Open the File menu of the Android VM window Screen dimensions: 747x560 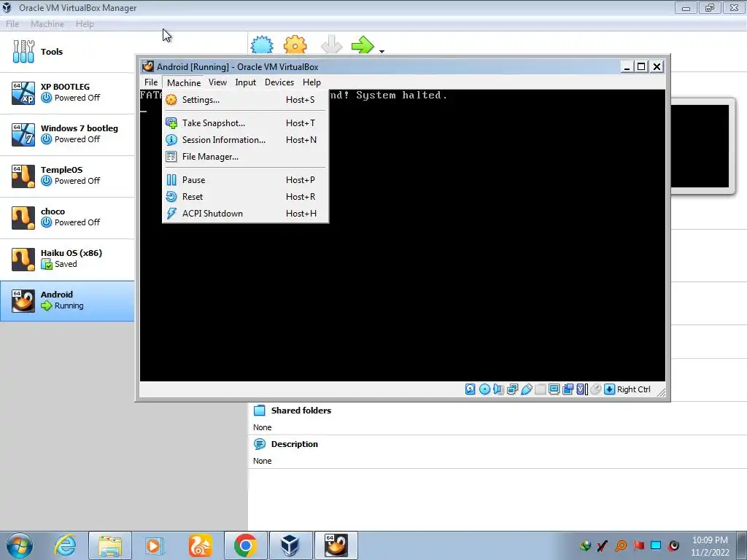(x=151, y=82)
